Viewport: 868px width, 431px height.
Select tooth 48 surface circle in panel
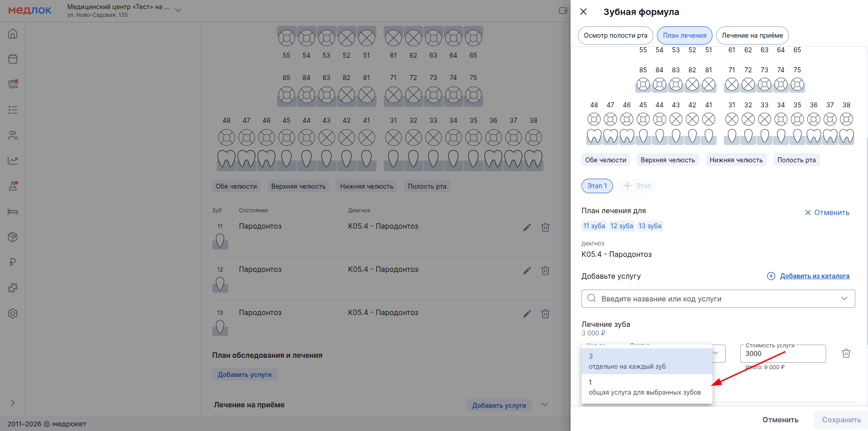pyautogui.click(x=594, y=120)
